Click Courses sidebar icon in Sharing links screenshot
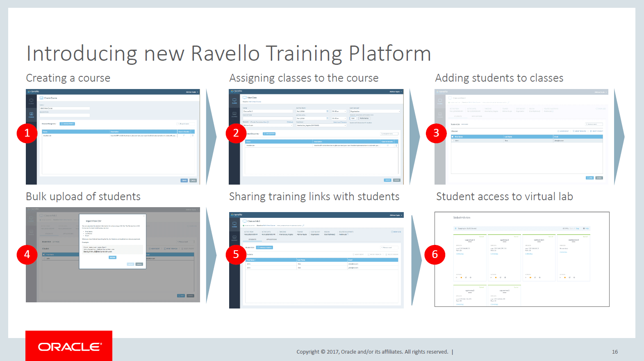 (x=234, y=238)
